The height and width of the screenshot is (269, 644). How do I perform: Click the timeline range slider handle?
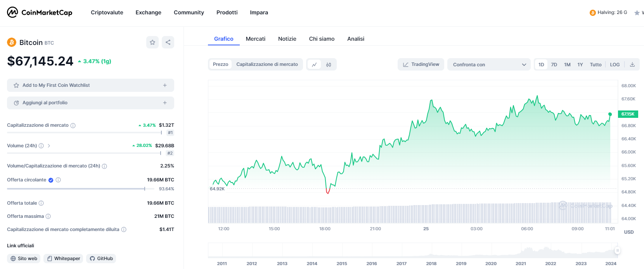coord(617,250)
